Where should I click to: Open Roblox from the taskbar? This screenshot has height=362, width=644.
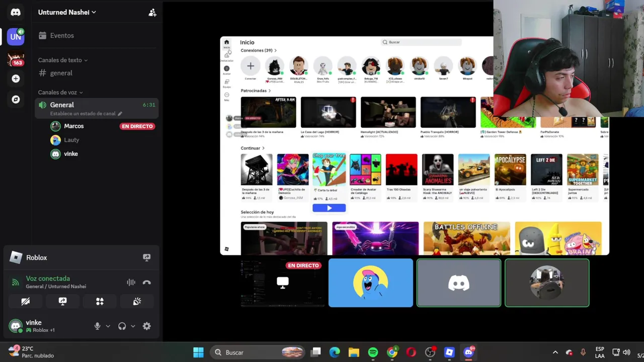449,352
